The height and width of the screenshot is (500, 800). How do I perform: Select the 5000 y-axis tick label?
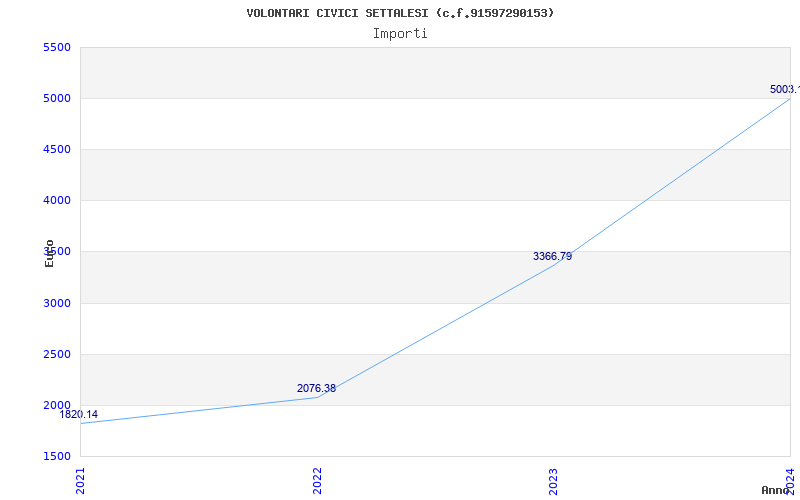[57, 99]
